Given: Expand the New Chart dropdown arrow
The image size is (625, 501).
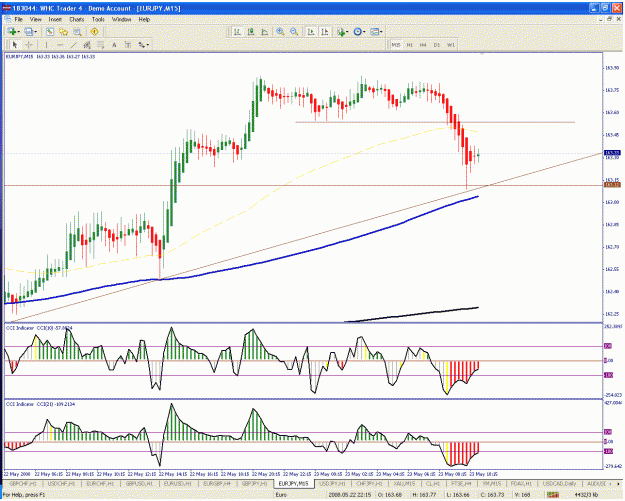Looking at the screenshot, I should [18, 32].
